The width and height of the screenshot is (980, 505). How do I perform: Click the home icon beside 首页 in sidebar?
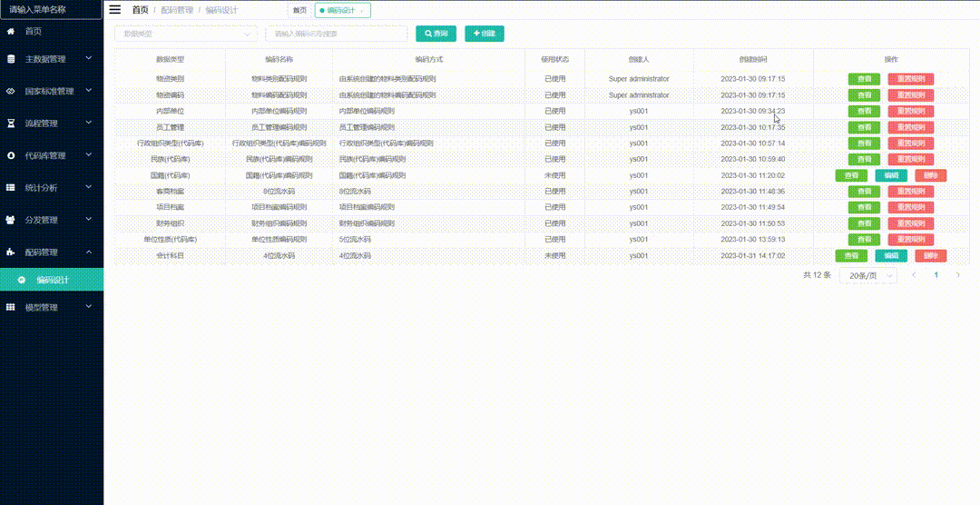click(11, 32)
